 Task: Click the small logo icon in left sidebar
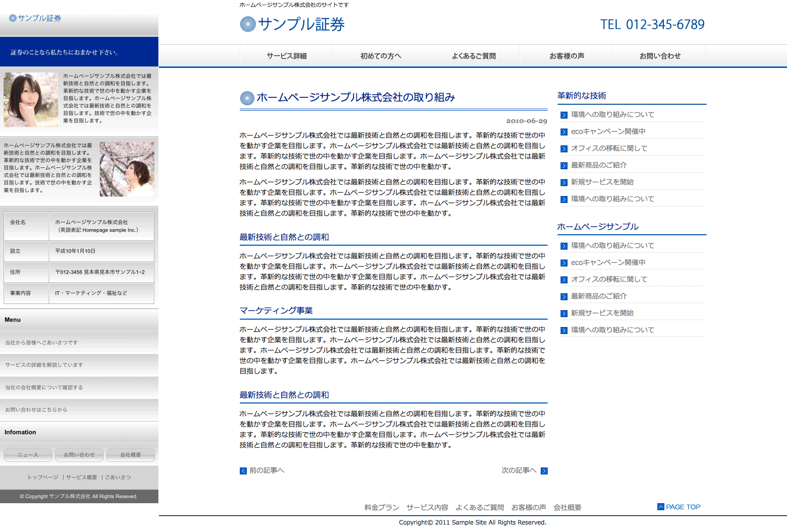pyautogui.click(x=13, y=18)
